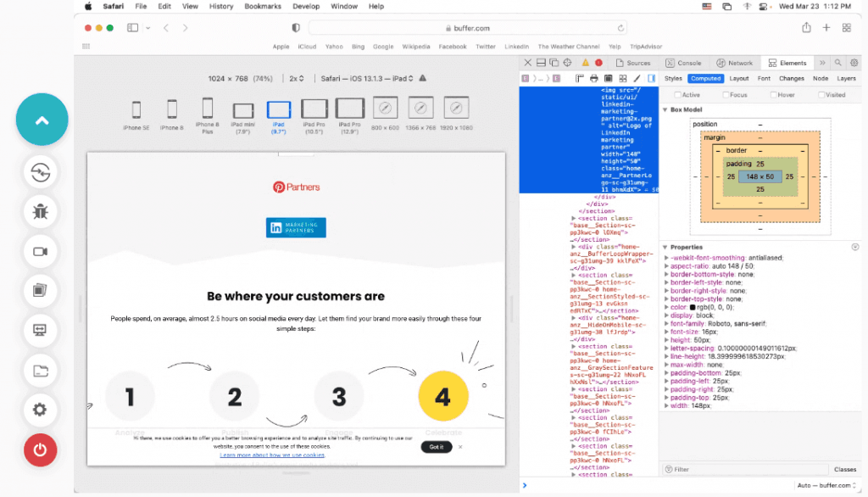Check the Active state checkbox
The width and height of the screenshot is (868, 497).
[678, 94]
